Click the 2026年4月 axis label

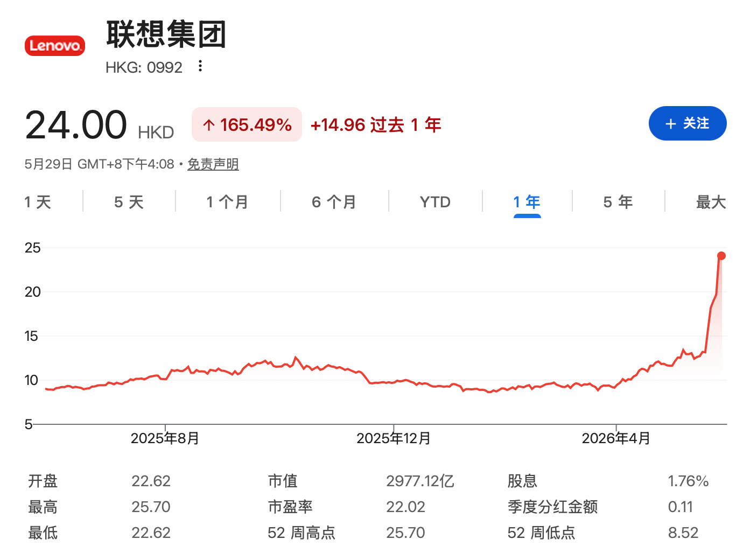(x=616, y=438)
